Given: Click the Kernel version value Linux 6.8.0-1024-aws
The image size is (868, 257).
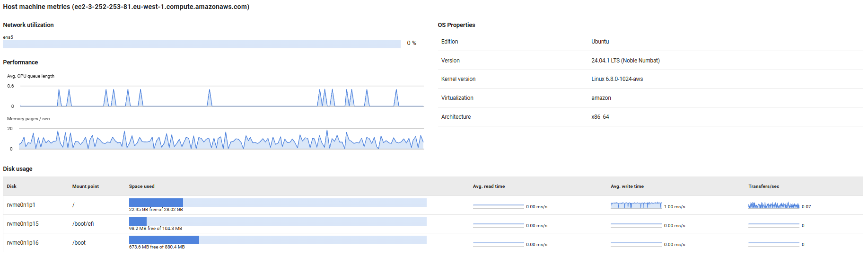Looking at the screenshot, I should pos(617,79).
